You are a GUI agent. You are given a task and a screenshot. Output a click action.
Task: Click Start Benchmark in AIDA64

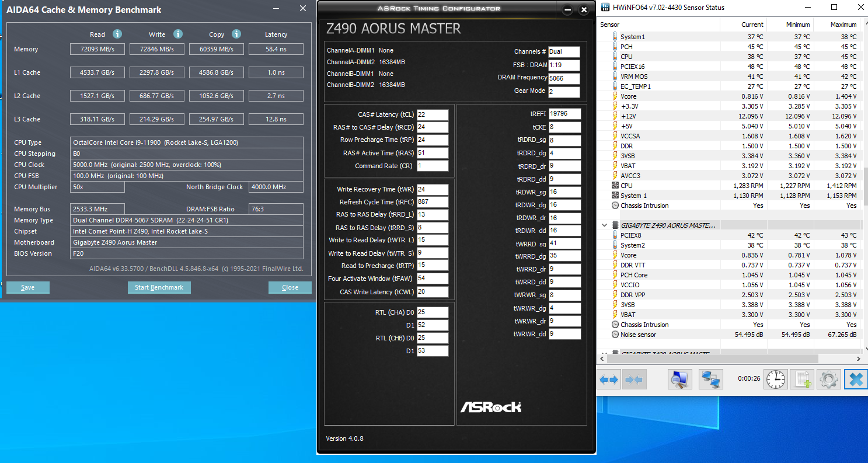pos(159,287)
